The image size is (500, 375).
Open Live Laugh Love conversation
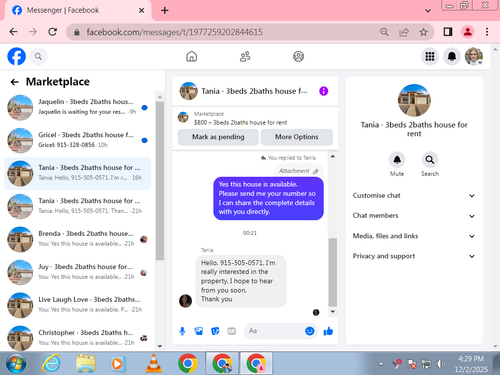(x=77, y=305)
